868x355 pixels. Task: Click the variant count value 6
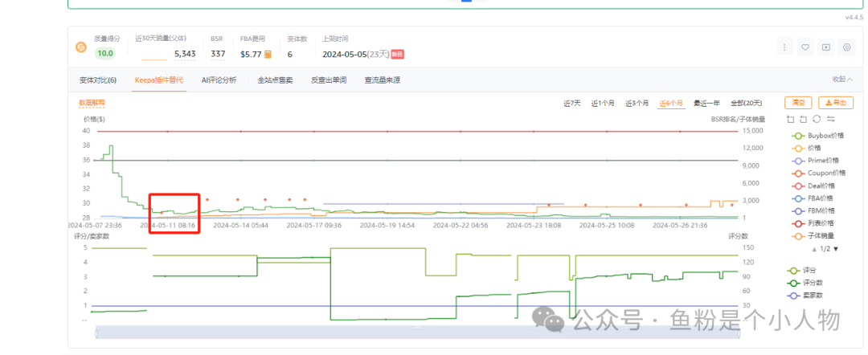(x=290, y=54)
